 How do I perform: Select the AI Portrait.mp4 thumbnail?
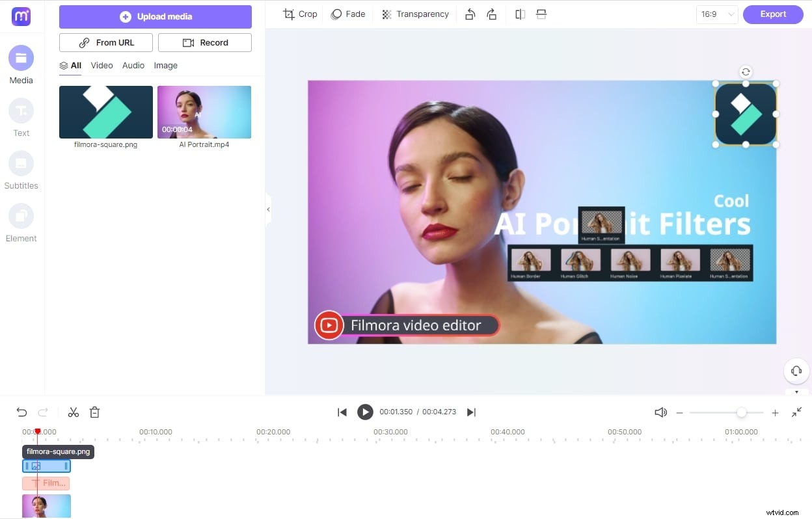(204, 111)
